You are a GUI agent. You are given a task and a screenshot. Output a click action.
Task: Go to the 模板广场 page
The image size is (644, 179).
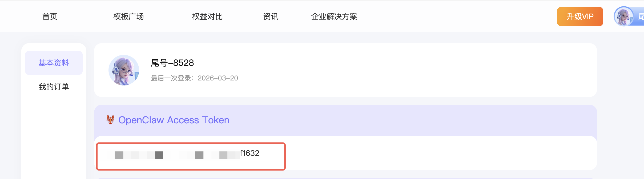[128, 17]
